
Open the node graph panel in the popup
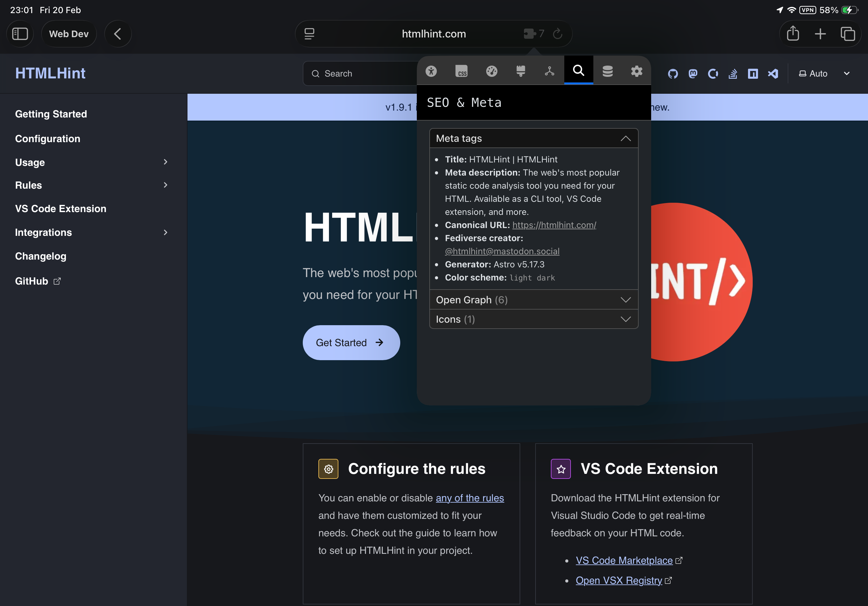click(550, 71)
